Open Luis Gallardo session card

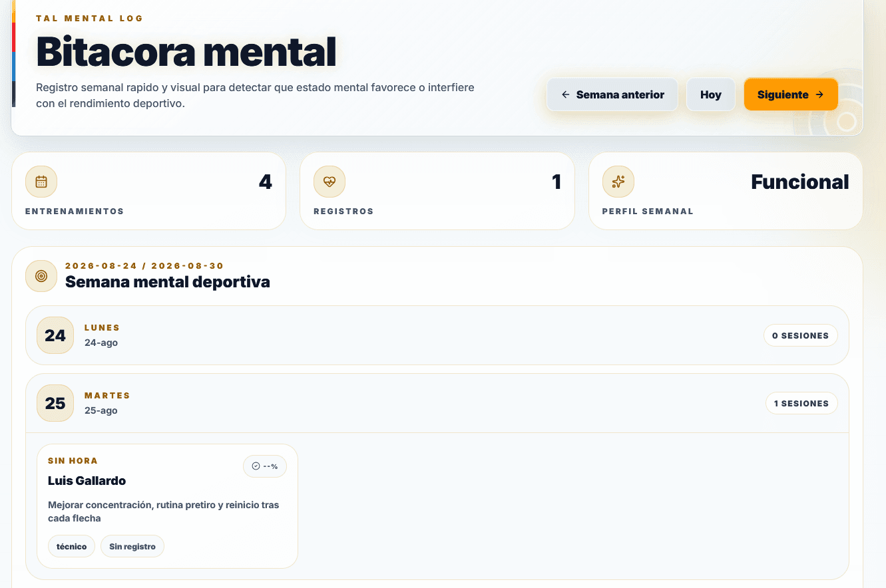tap(167, 506)
